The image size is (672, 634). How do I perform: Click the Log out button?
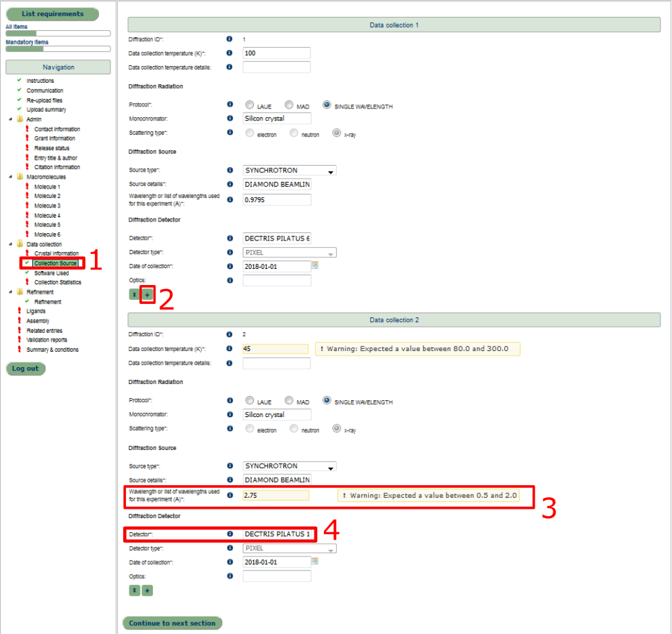(x=26, y=369)
